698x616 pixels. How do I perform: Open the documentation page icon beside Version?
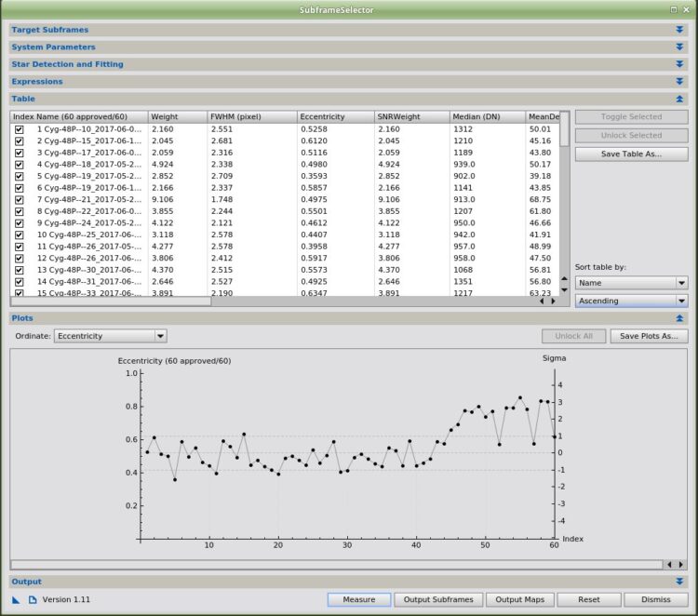click(33, 600)
